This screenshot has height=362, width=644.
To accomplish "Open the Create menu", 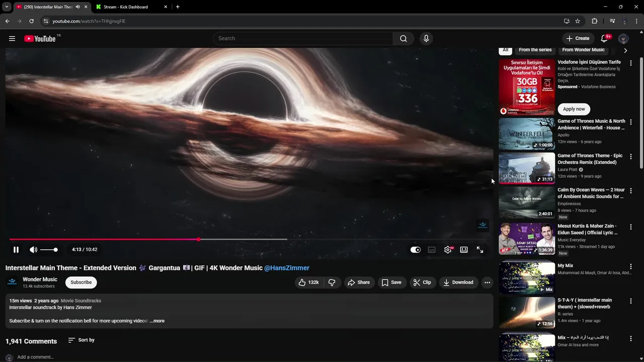I will click(578, 39).
